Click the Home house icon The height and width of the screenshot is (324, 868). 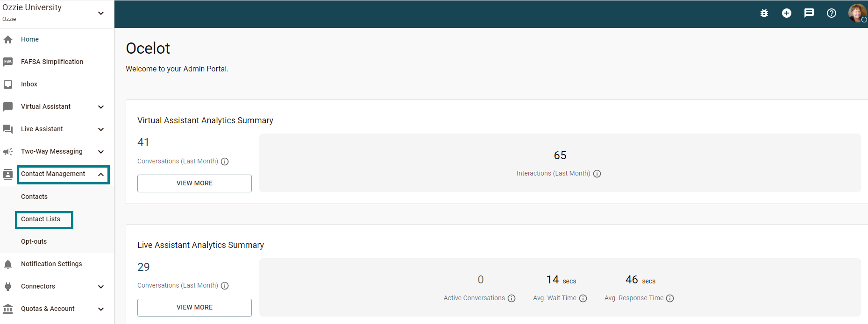[8, 40]
